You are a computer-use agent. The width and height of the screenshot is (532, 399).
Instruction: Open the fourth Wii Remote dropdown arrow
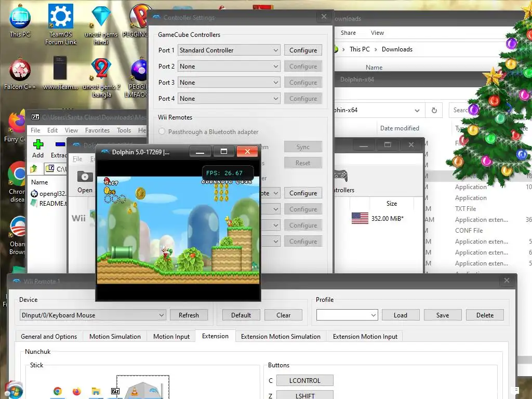click(x=276, y=242)
